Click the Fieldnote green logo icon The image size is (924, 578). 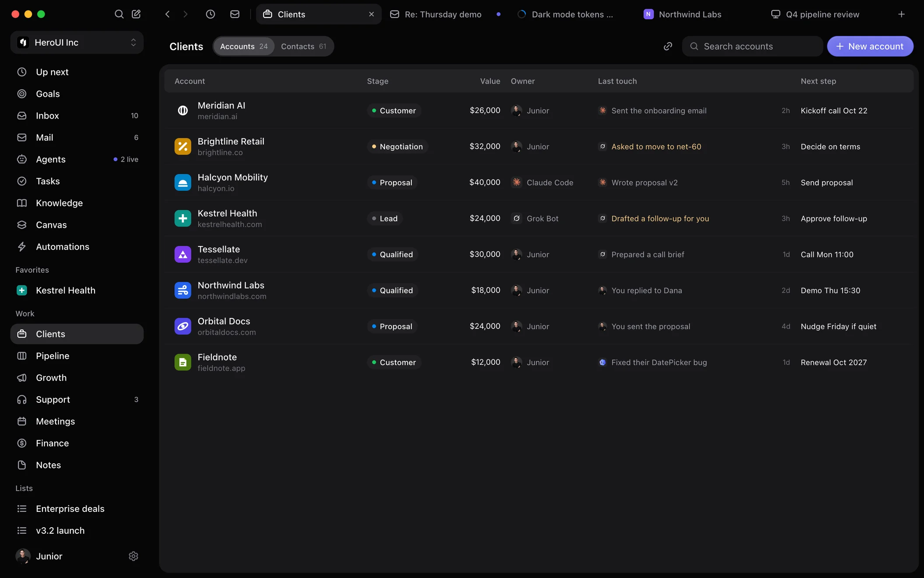[183, 362]
